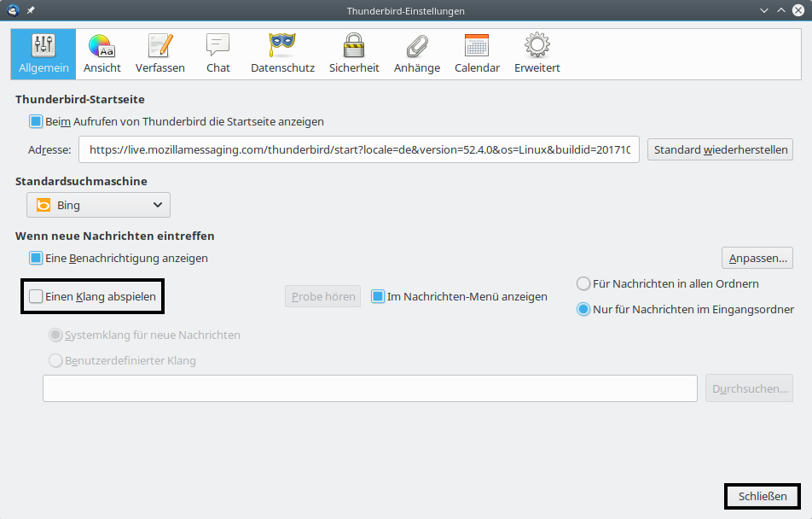Open Datenschutz mask icon
This screenshot has height=519, width=812.
coord(282,53)
